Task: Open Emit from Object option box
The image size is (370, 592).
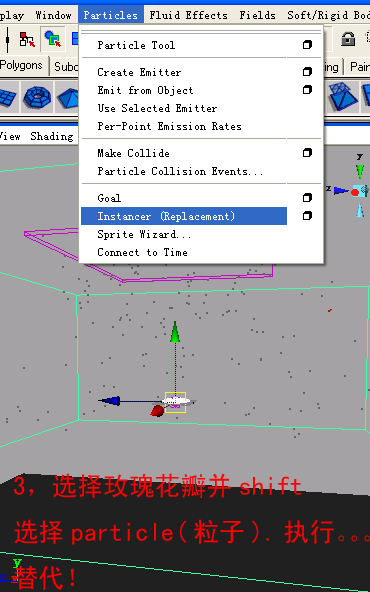Action: [x=307, y=90]
